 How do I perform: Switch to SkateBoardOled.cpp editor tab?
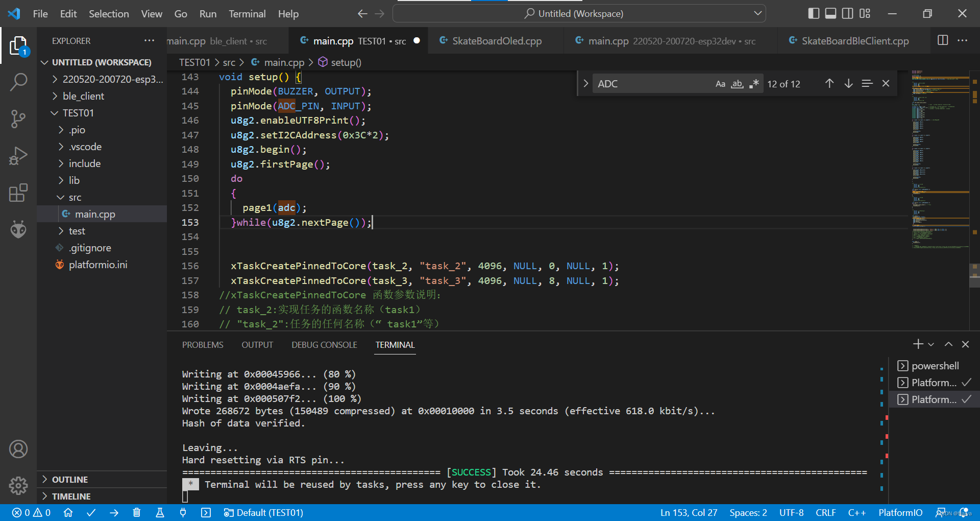[496, 41]
